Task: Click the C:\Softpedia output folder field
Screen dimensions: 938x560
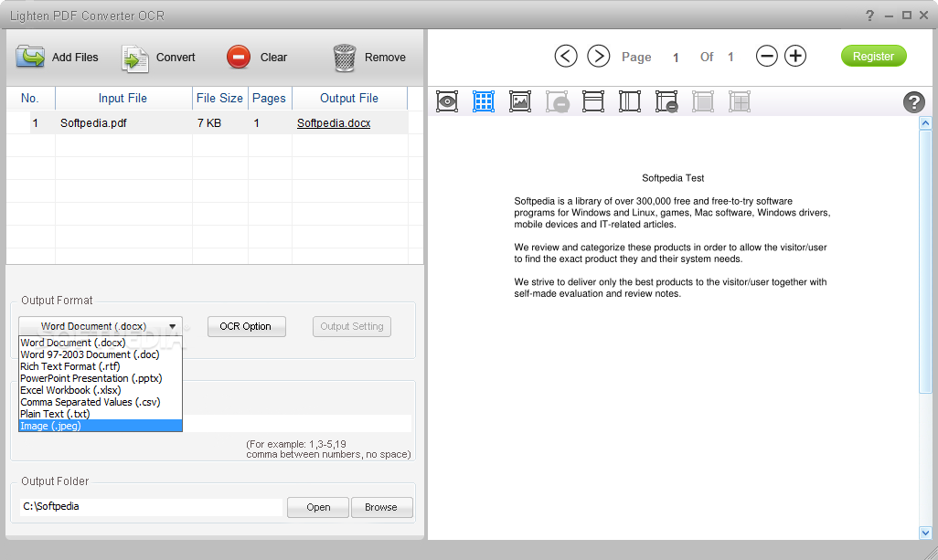Action: 151,507
